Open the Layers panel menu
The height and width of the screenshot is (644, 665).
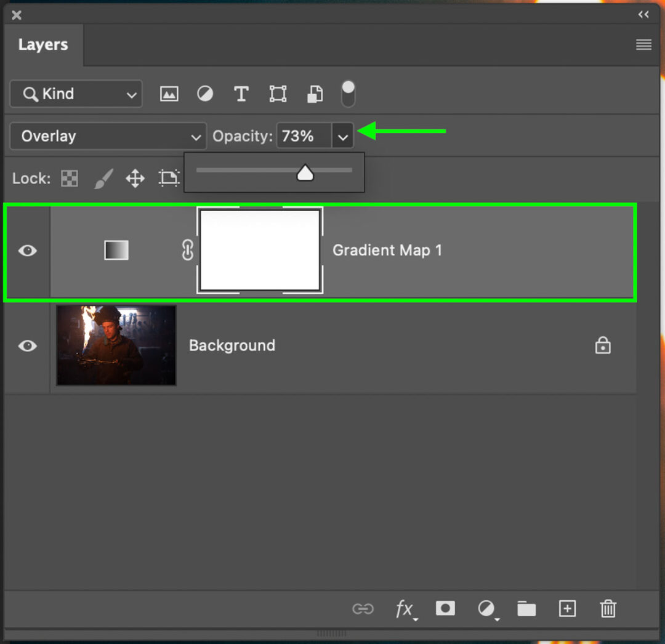click(x=643, y=44)
